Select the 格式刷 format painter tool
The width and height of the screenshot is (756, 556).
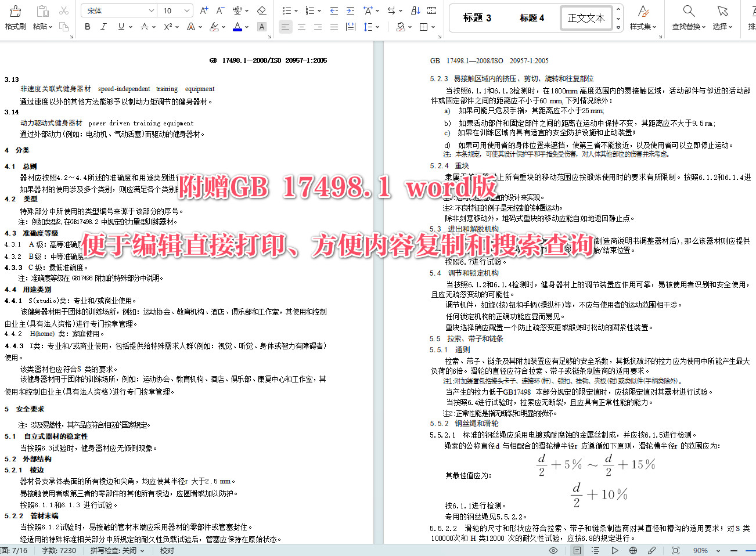pyautogui.click(x=15, y=17)
